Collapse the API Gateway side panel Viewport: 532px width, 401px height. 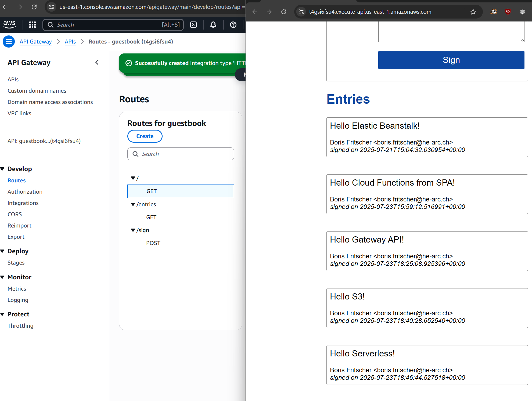coord(97,63)
